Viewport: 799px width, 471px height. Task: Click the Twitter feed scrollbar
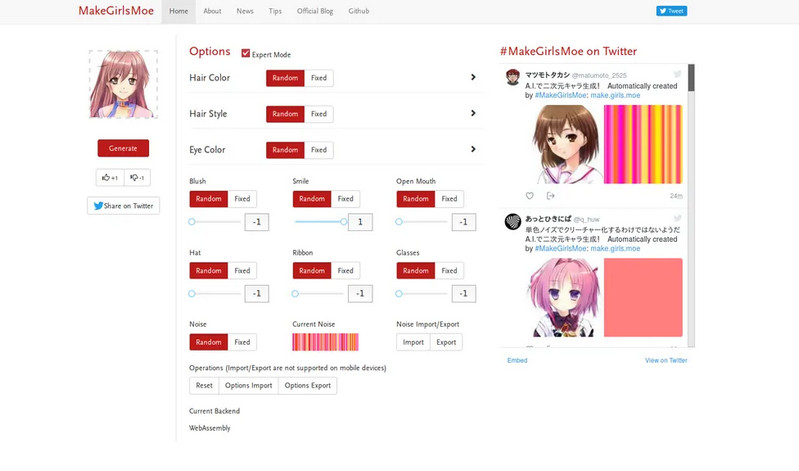691,77
